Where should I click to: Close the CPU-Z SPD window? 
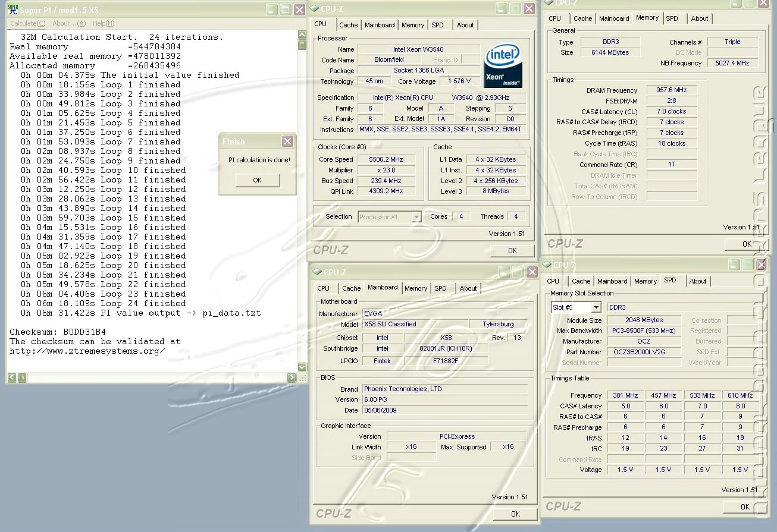[762, 265]
